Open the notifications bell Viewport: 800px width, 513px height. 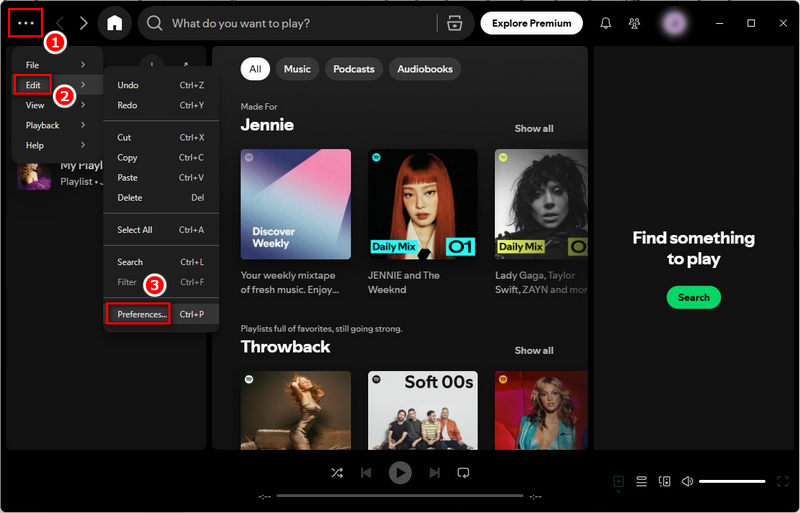606,23
